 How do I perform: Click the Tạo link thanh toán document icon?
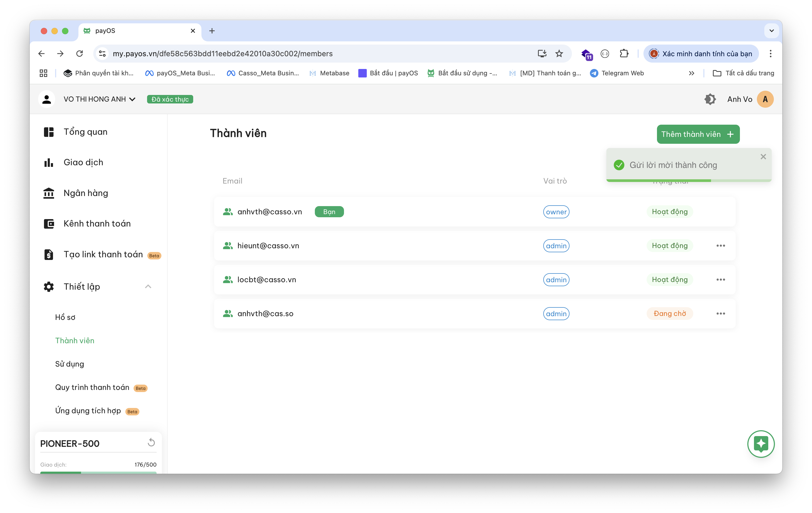click(x=49, y=254)
